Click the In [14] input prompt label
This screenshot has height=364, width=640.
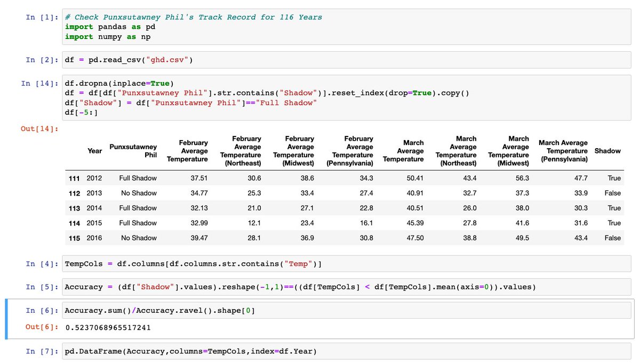coord(41,83)
